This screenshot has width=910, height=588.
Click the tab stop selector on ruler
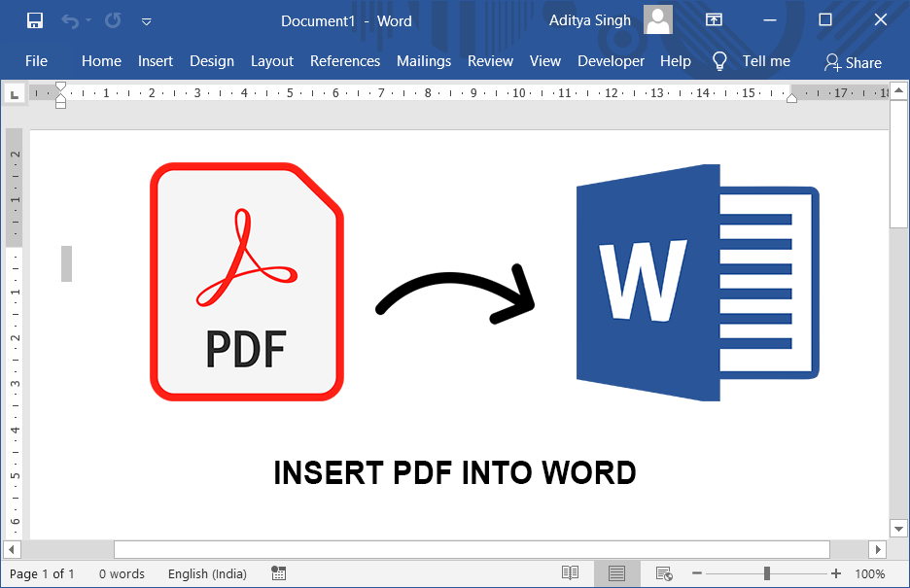click(x=14, y=94)
